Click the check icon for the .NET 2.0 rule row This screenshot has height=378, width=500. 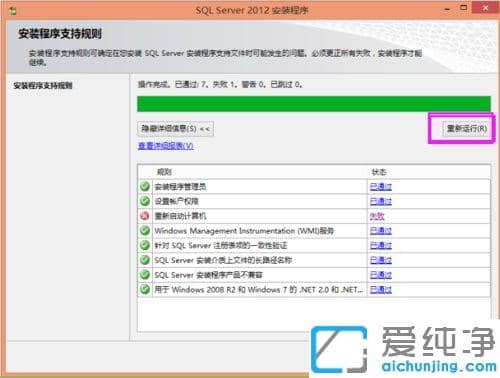click(145, 289)
